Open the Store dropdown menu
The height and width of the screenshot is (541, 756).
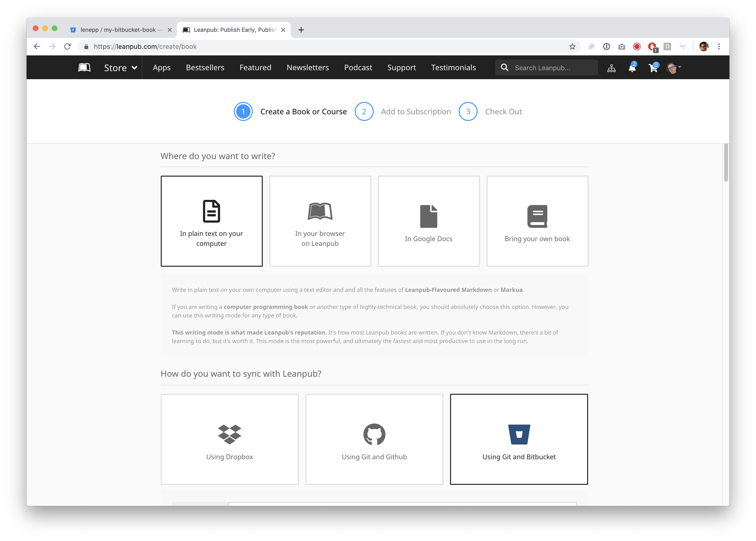pyautogui.click(x=121, y=68)
